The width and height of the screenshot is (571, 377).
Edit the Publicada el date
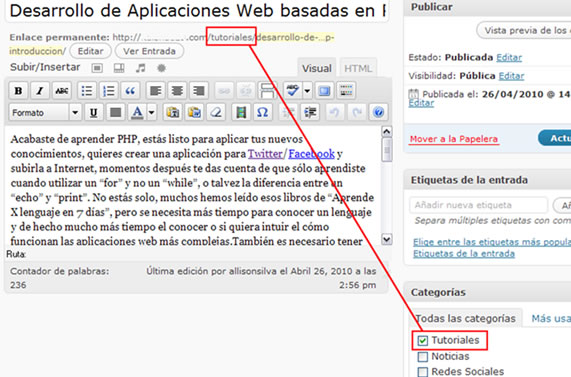421,103
